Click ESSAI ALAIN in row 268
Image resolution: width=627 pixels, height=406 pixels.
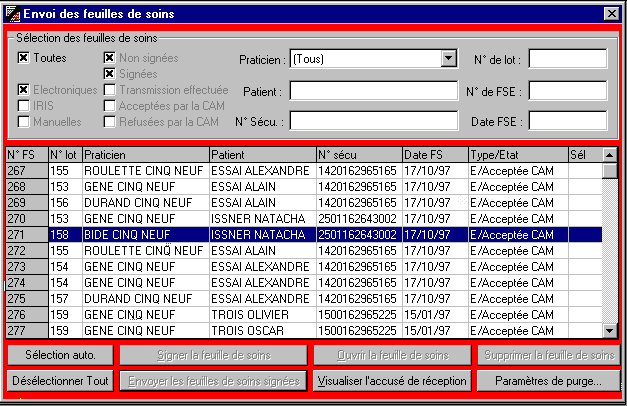263,187
